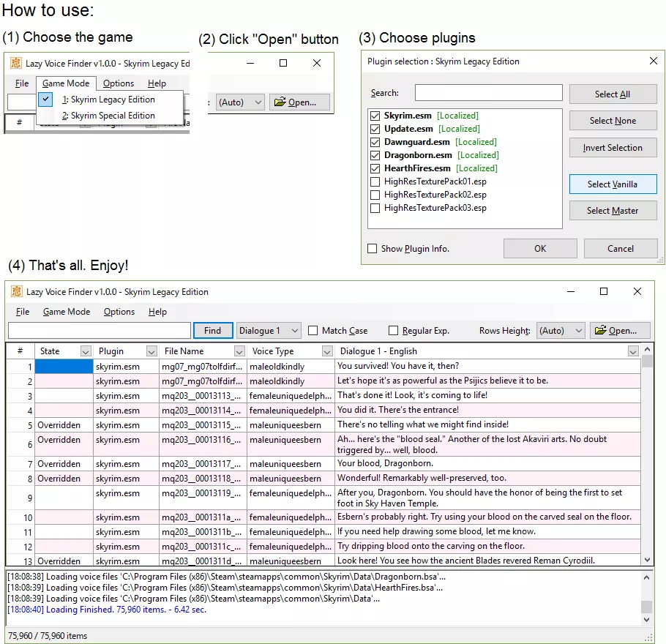Open File Name column filter dropdown
This screenshot has width=666, height=644.
coord(239,351)
